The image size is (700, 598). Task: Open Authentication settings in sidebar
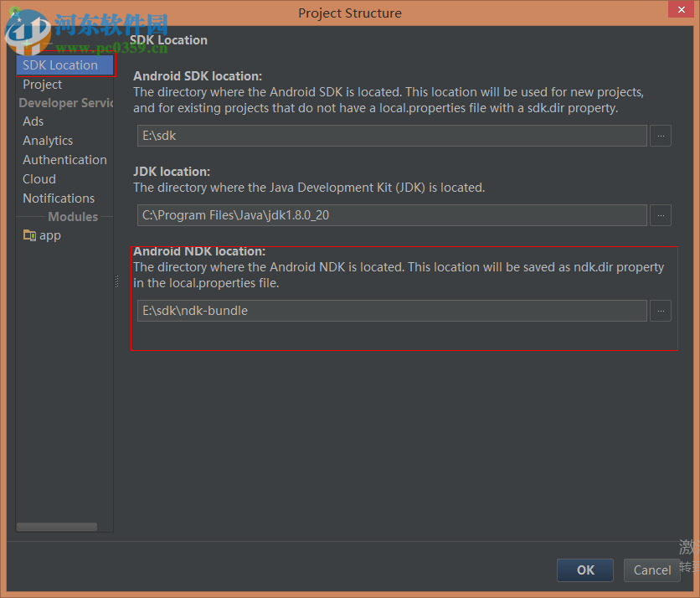[64, 160]
